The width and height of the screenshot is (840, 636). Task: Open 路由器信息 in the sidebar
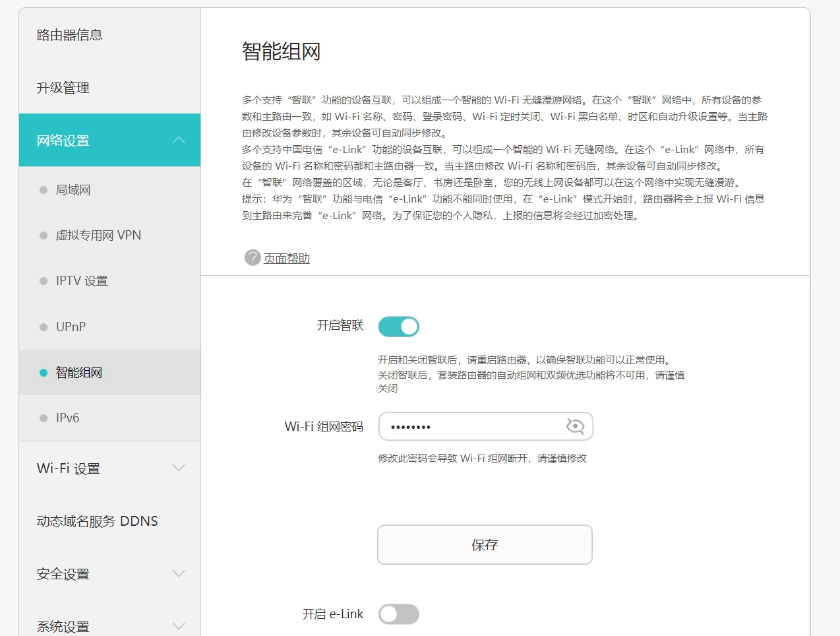70,35
